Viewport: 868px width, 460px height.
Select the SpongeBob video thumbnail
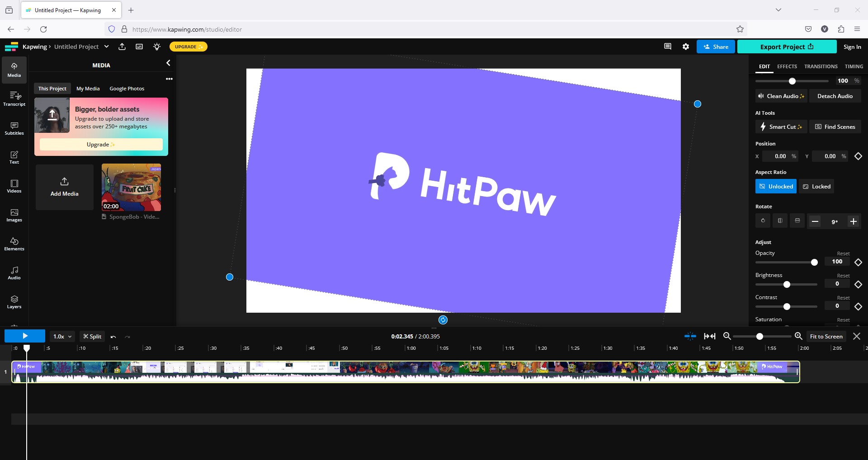click(x=131, y=188)
